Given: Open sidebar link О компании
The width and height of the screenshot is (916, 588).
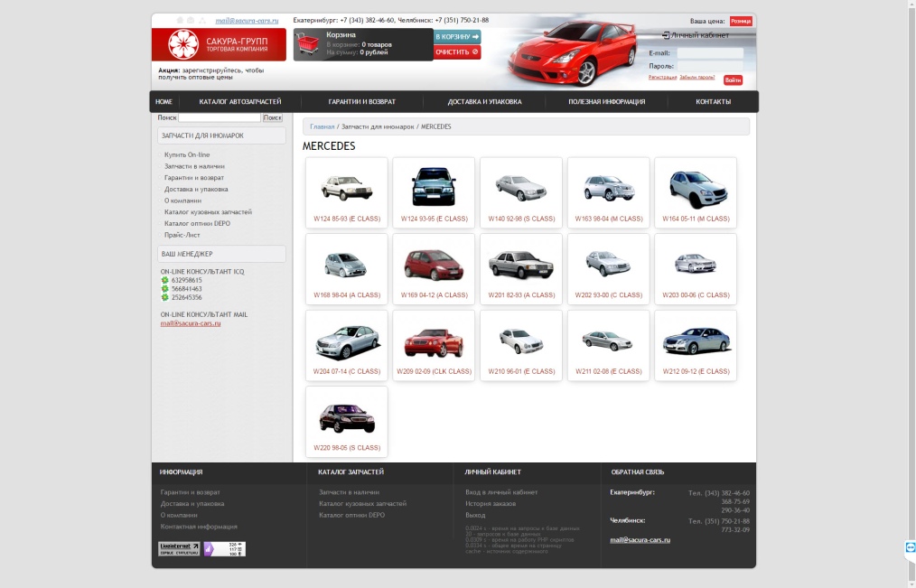Looking at the screenshot, I should (182, 201).
